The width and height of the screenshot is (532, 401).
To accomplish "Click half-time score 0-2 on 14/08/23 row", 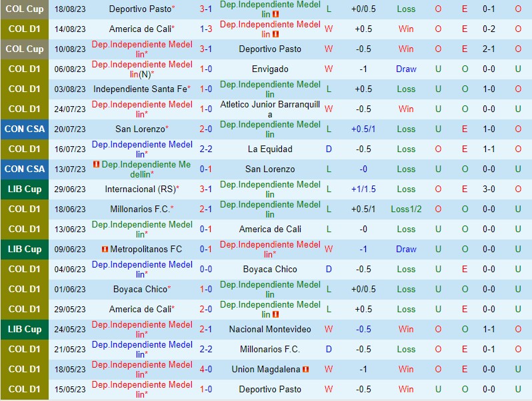I will 489,29.
